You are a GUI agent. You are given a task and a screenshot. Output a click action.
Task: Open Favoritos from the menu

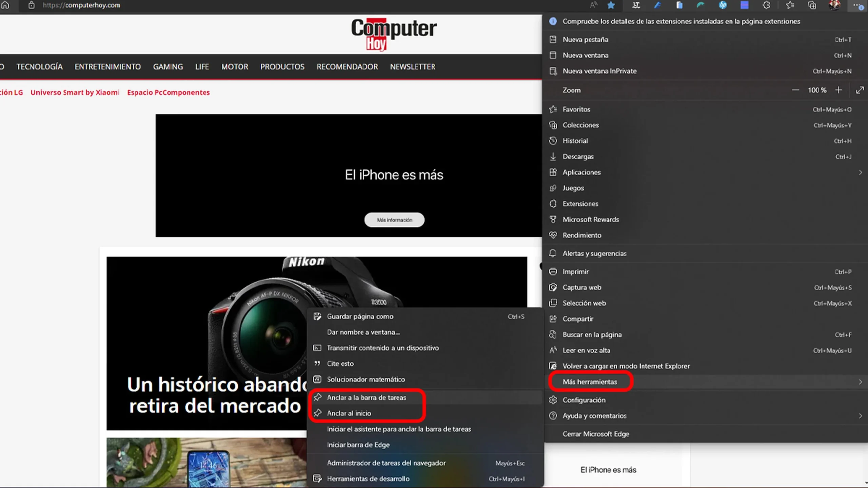(705, 109)
